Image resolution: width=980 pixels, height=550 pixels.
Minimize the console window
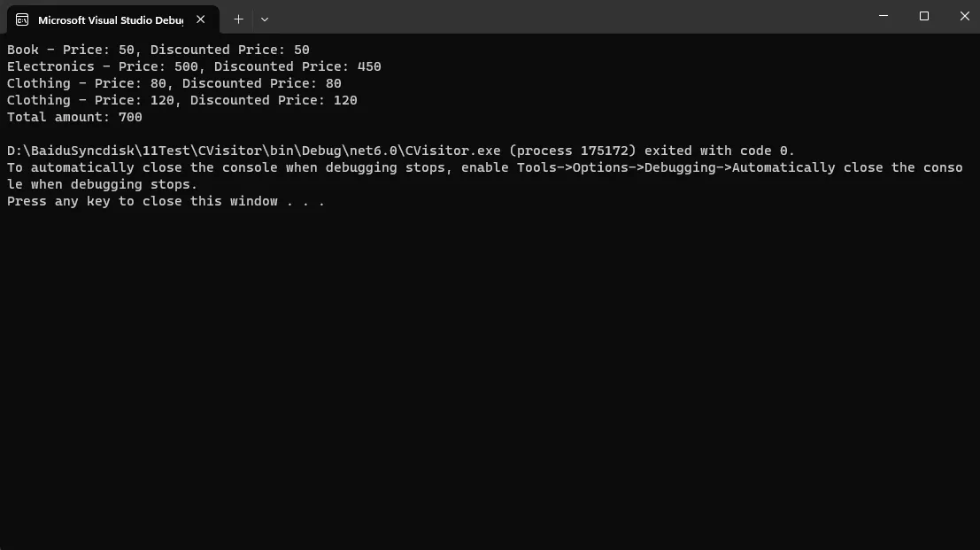pos(884,16)
